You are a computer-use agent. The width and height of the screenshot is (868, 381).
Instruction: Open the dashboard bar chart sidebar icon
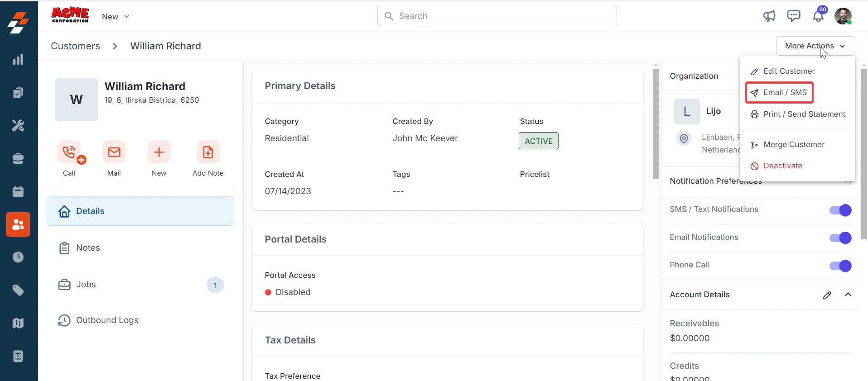pos(18,60)
